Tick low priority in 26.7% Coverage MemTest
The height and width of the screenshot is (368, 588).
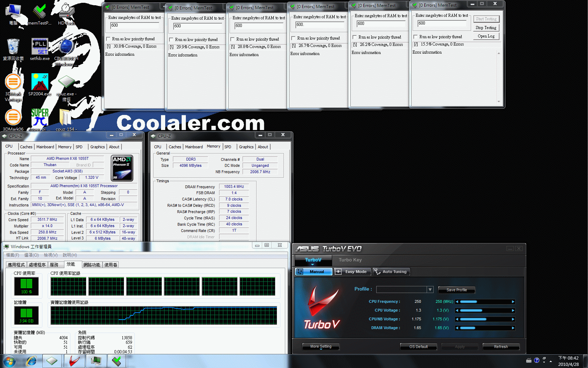click(x=293, y=38)
